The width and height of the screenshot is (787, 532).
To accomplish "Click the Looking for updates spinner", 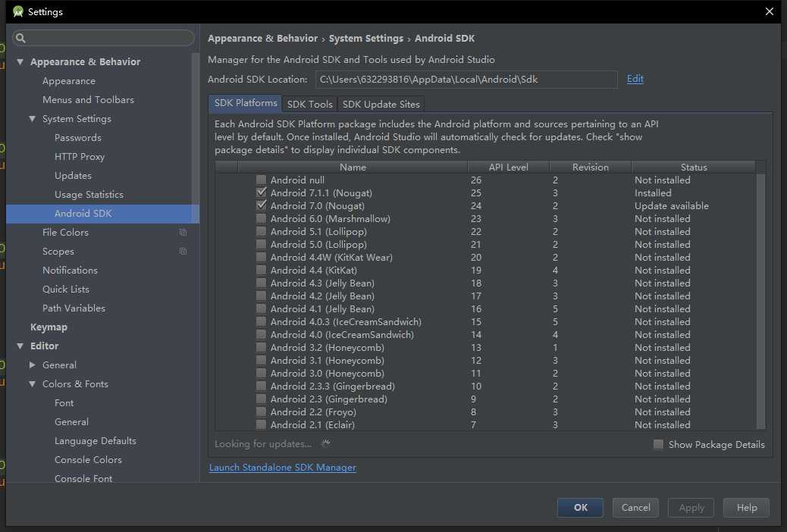I will click(x=326, y=444).
